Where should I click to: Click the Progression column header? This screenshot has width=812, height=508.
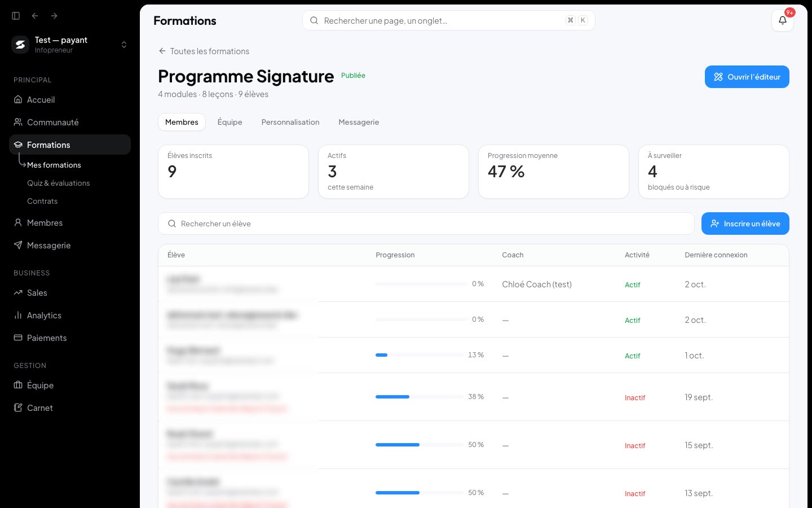(x=395, y=255)
